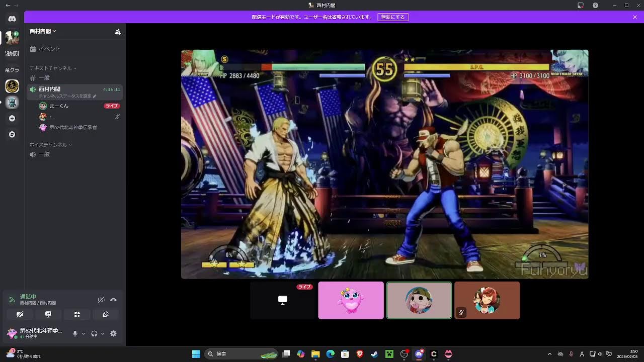Toggle noise suppression in the voice panel

(x=101, y=300)
